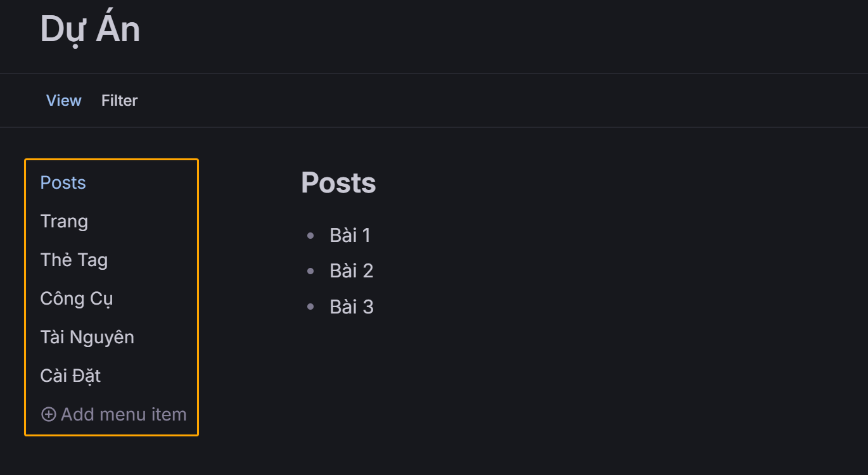Click the Posts heading in the content area
The width and height of the screenshot is (868, 475).
tap(338, 183)
